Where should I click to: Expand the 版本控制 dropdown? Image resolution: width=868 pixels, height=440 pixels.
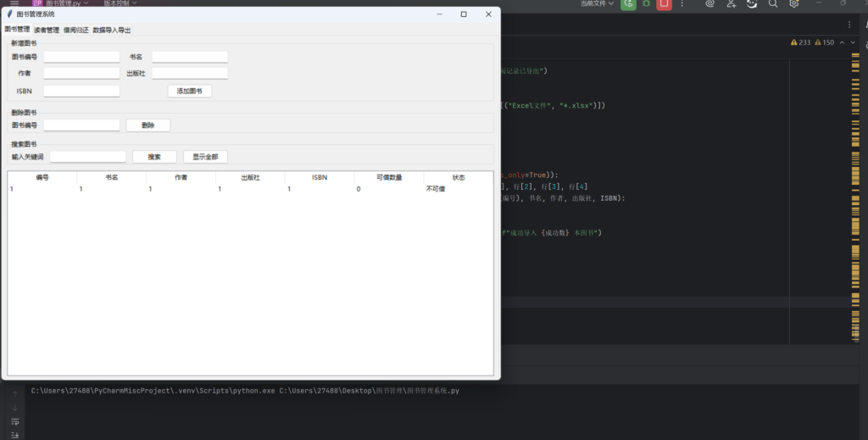pyautogui.click(x=115, y=3)
